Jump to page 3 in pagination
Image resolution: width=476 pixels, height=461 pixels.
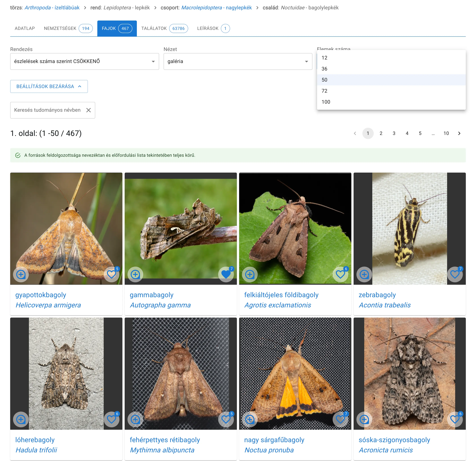pyautogui.click(x=394, y=133)
